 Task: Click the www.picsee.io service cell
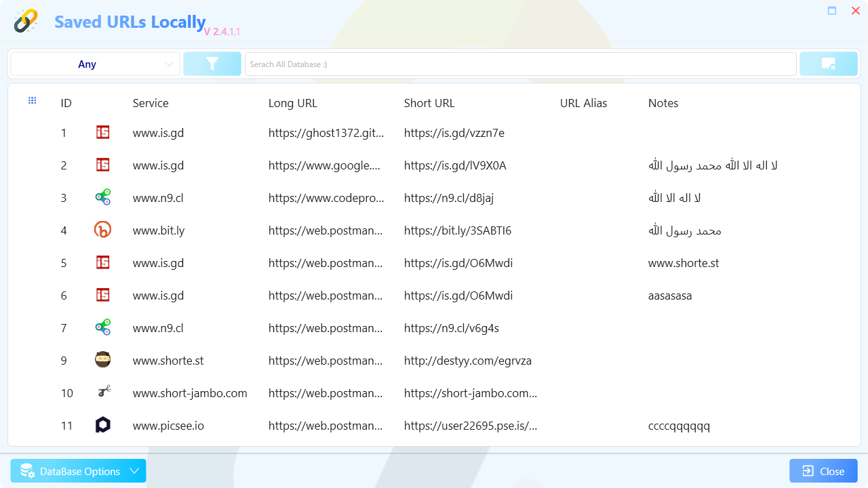pos(168,426)
